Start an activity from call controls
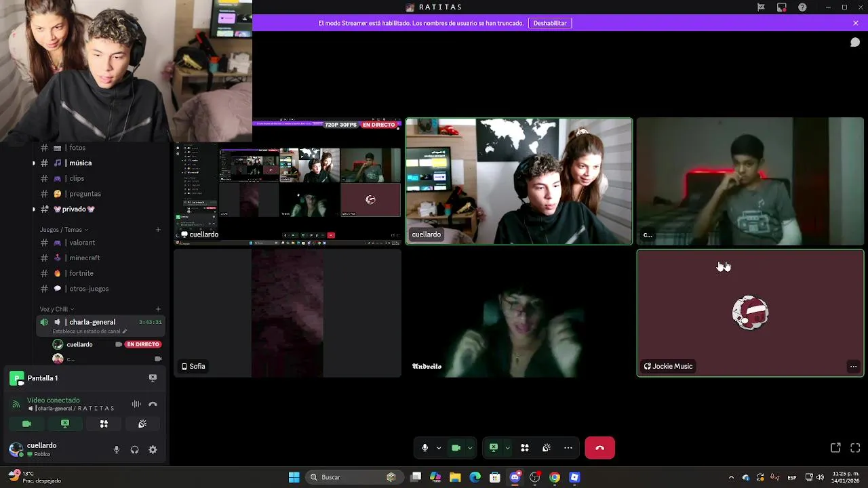This screenshot has height=488, width=868. (x=525, y=448)
